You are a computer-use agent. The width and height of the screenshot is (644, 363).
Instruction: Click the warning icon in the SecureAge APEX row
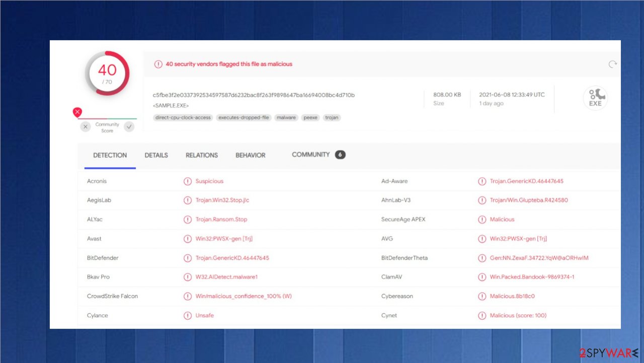coord(482,220)
